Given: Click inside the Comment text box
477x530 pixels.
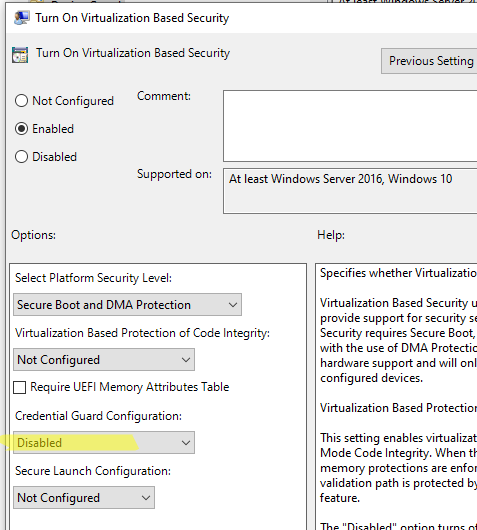Looking at the screenshot, I should [x=350, y=126].
